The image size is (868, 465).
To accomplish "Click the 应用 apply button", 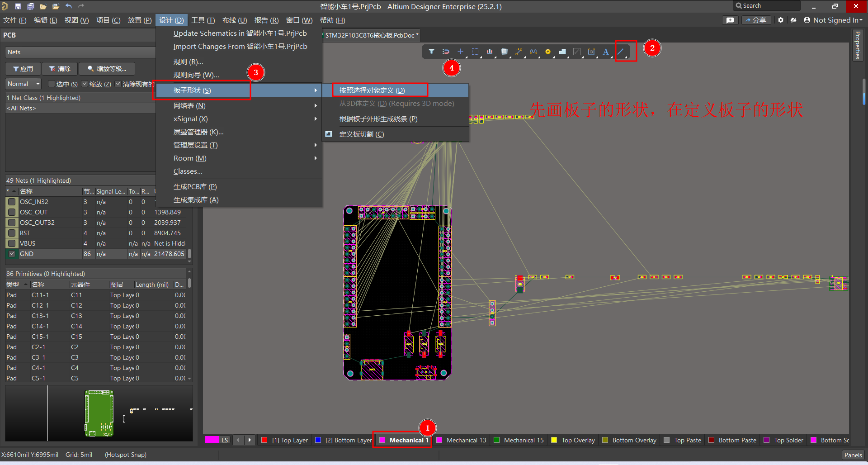I will click(x=23, y=69).
